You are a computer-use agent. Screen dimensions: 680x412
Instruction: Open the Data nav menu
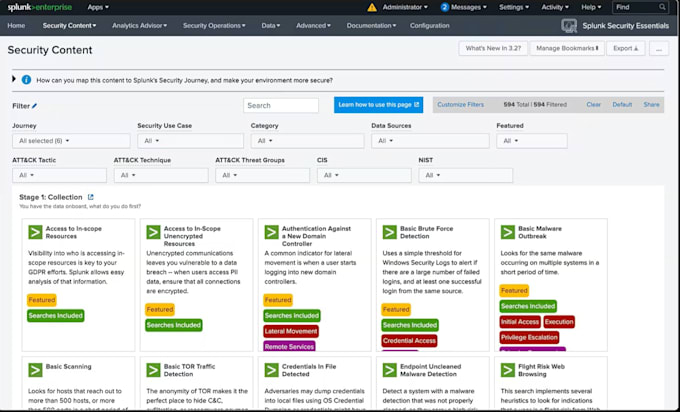271,26
